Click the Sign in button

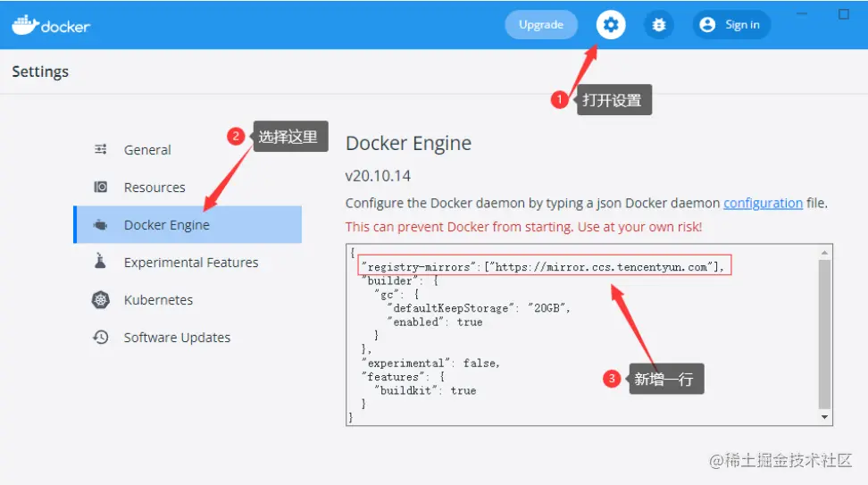[x=731, y=25]
